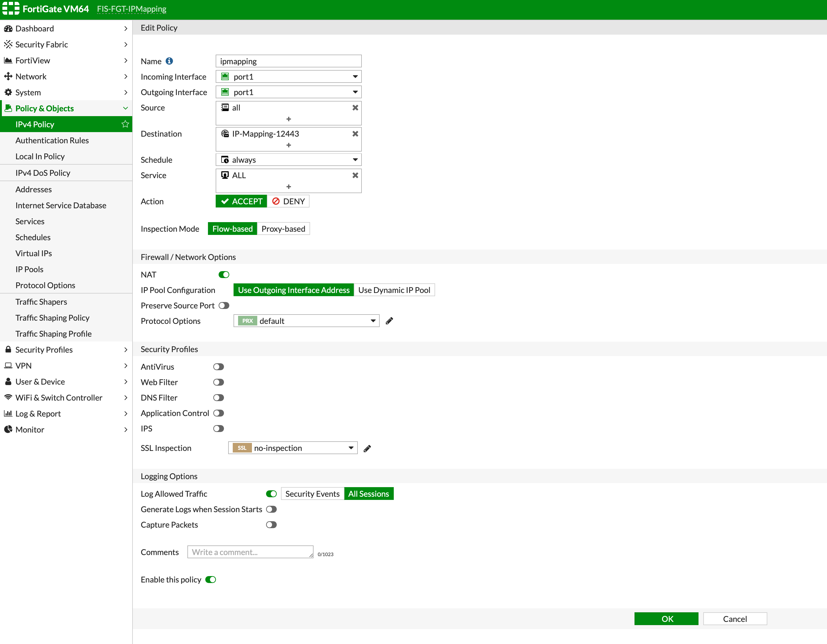Open the Incoming Interface dropdown
The width and height of the screenshot is (827, 644).
coord(355,76)
